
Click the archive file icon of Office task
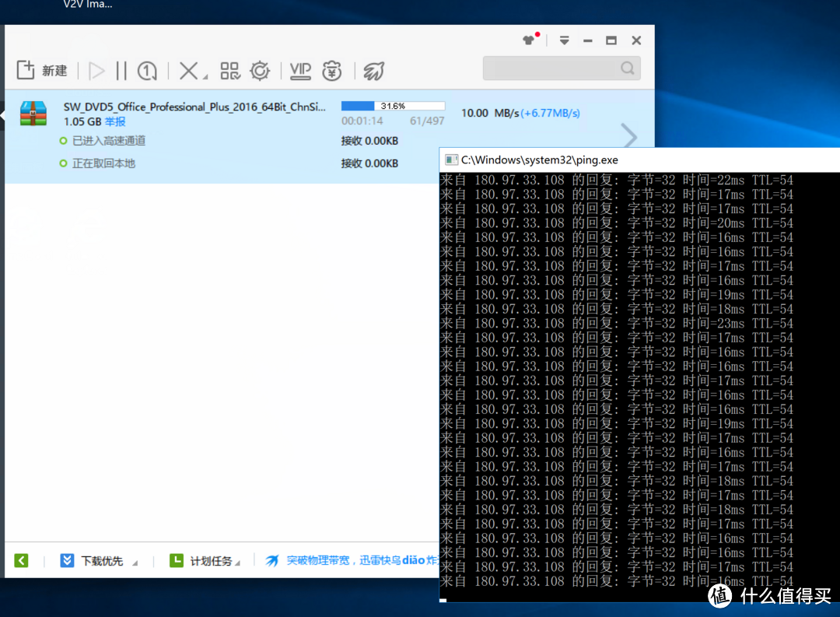(33, 114)
